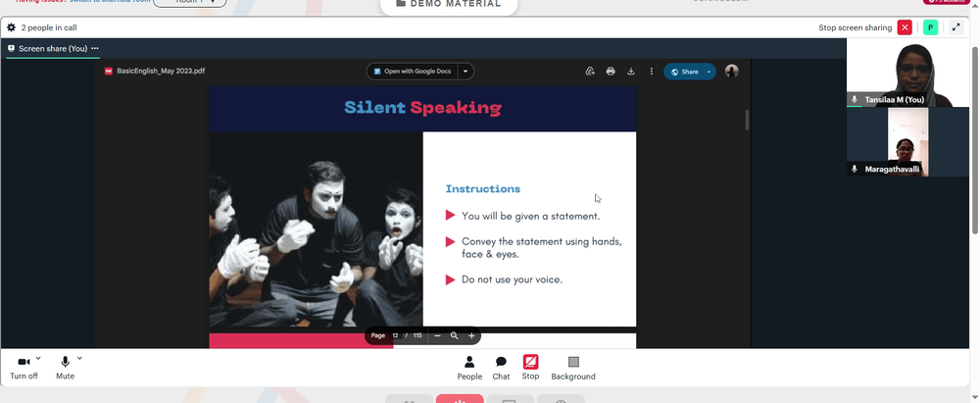
Task: Click 'Do not use your voice.' text
Action: [512, 279]
